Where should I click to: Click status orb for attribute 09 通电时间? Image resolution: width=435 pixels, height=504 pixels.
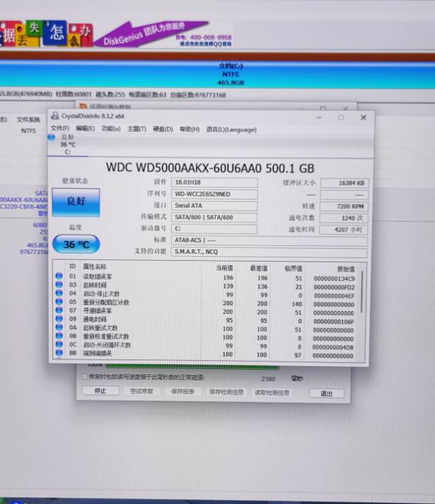tap(58, 320)
